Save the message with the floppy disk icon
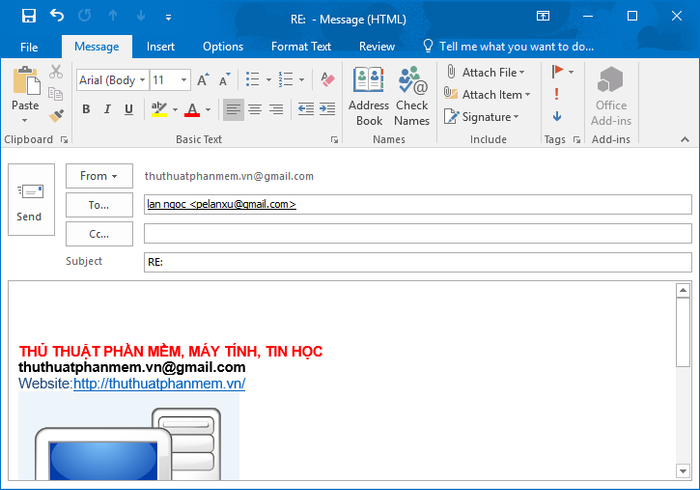700x490 pixels. [x=29, y=17]
